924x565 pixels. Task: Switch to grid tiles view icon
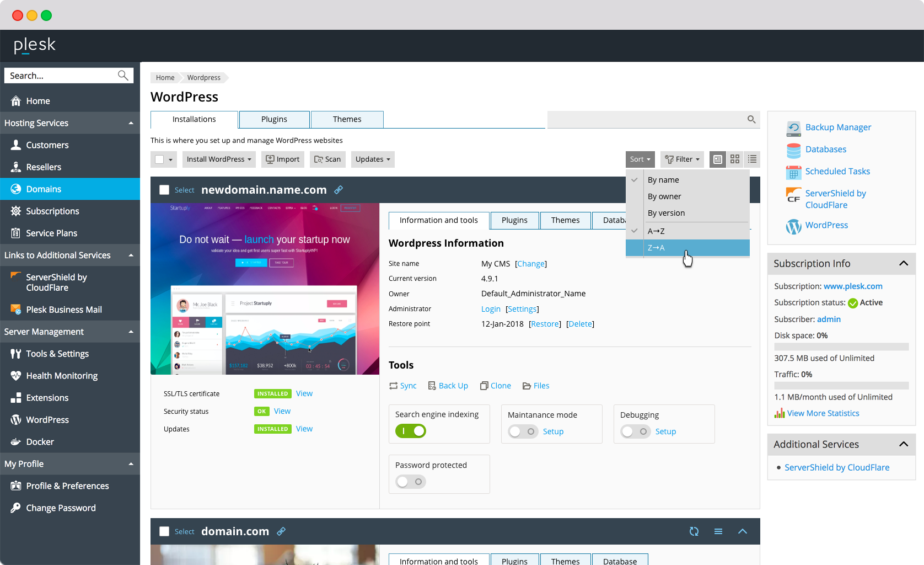pyautogui.click(x=735, y=159)
